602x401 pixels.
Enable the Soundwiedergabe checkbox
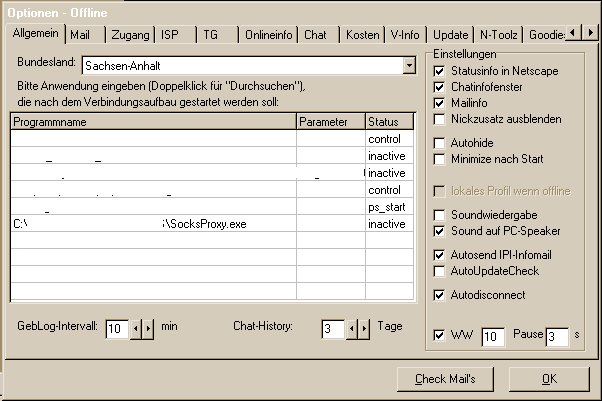439,215
